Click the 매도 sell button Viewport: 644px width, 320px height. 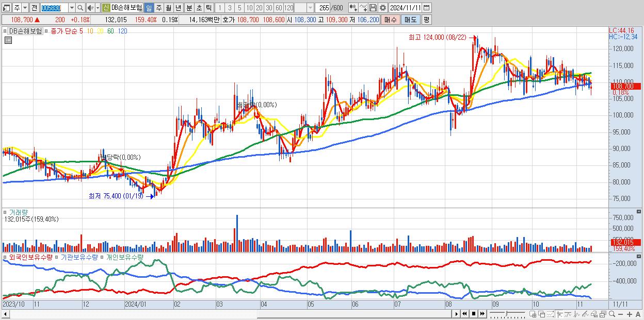pos(410,20)
